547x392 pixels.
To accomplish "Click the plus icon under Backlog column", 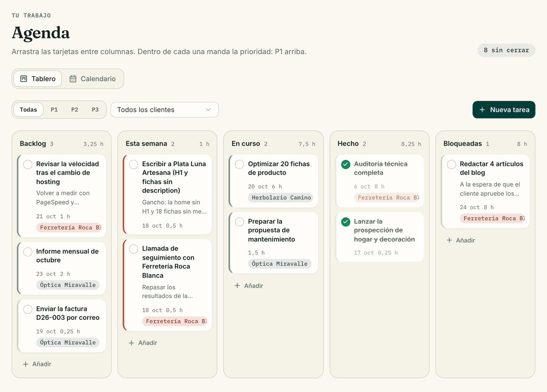I will point(26,364).
